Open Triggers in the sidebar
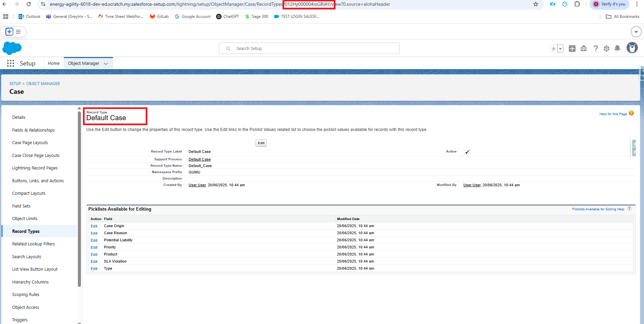Image resolution: width=644 pixels, height=324 pixels. [x=20, y=320]
